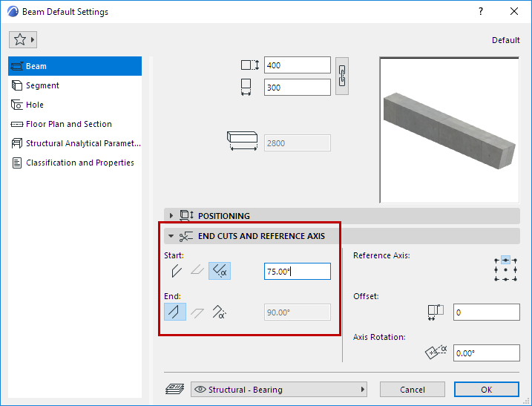Click the layer icon beside Structural - Bearing
This screenshot has height=406, width=532.
point(174,389)
